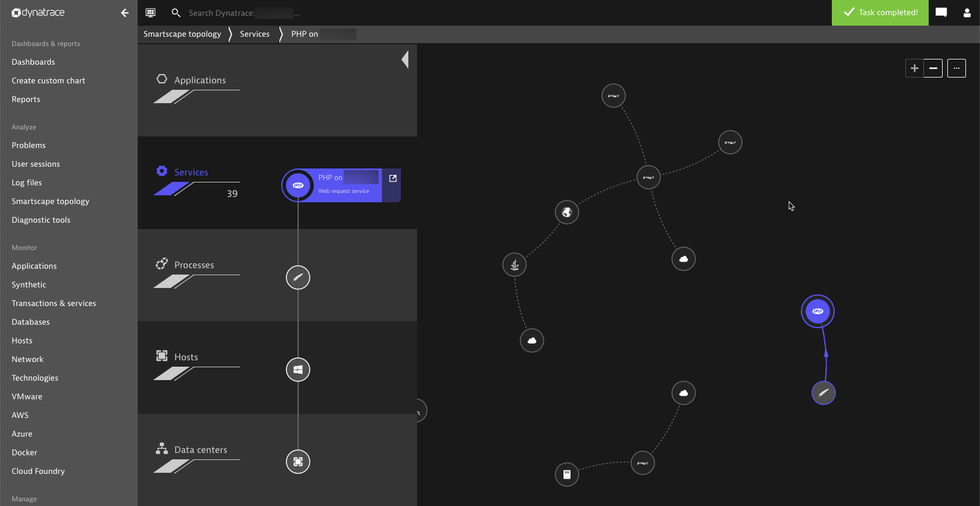980x506 pixels.
Task: Focus the Search Dynatrace field
Action: click(x=244, y=13)
